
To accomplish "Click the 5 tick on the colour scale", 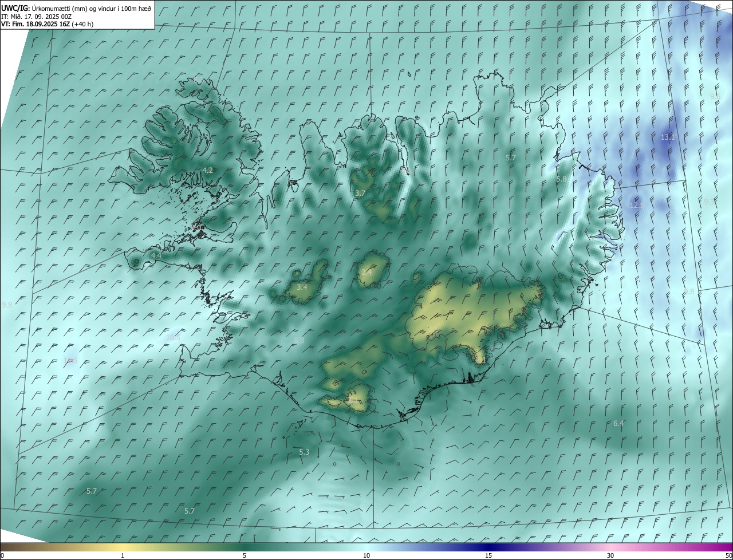I will [x=245, y=556].
